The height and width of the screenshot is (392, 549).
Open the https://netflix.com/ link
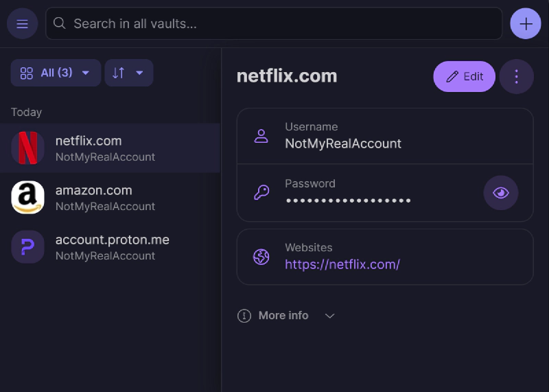tap(342, 264)
